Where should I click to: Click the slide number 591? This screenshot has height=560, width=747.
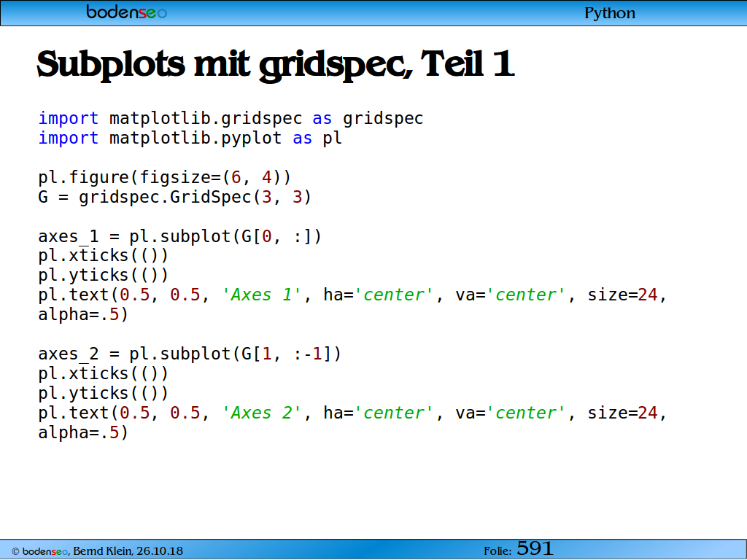click(x=535, y=549)
